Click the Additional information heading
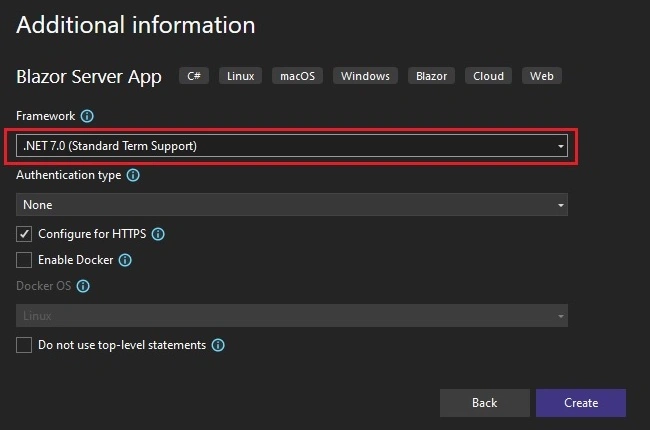The height and width of the screenshot is (430, 650). [136, 25]
